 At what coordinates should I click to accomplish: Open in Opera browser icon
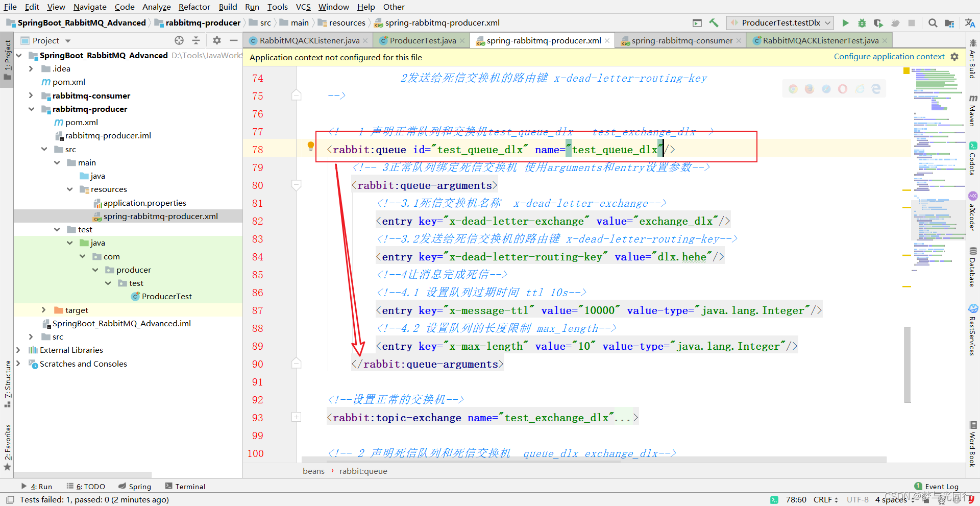pos(843,89)
